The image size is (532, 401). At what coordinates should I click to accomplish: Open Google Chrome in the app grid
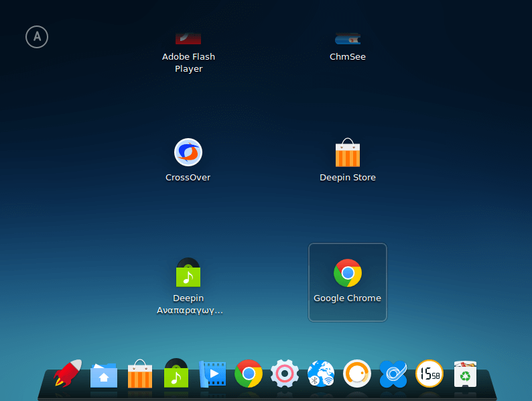click(348, 273)
